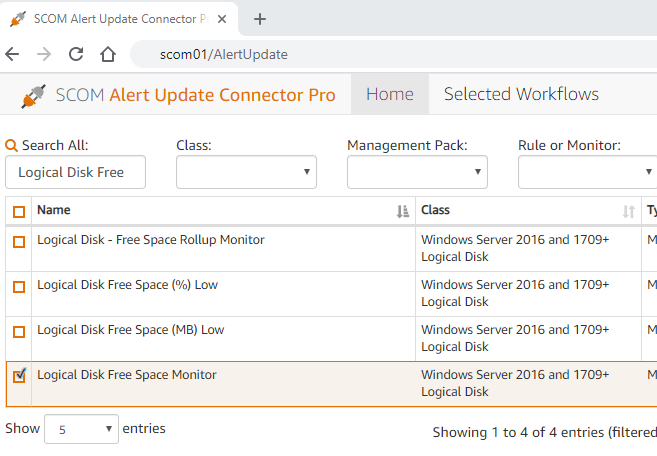657x456 pixels.
Task: Check the Free Space (MB) Low row
Action: [19, 332]
